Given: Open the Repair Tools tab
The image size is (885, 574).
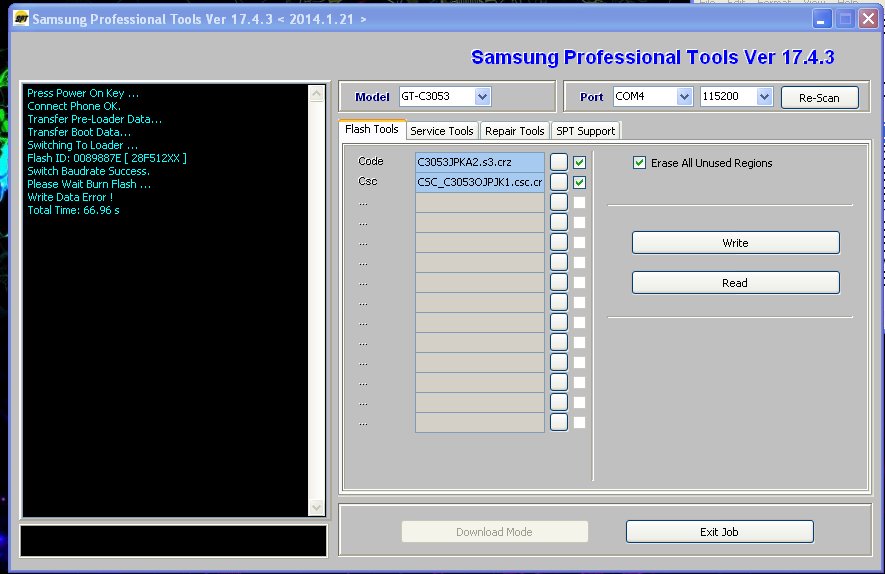Looking at the screenshot, I should 514,131.
